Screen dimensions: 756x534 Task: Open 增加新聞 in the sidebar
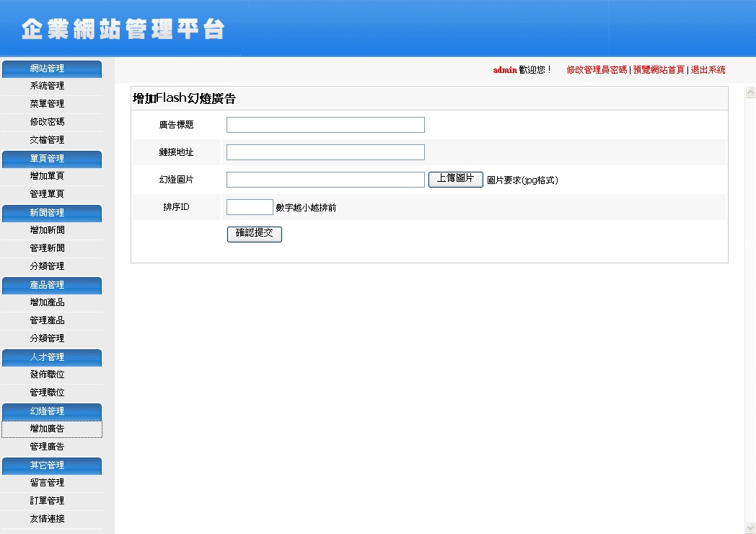coord(47,230)
